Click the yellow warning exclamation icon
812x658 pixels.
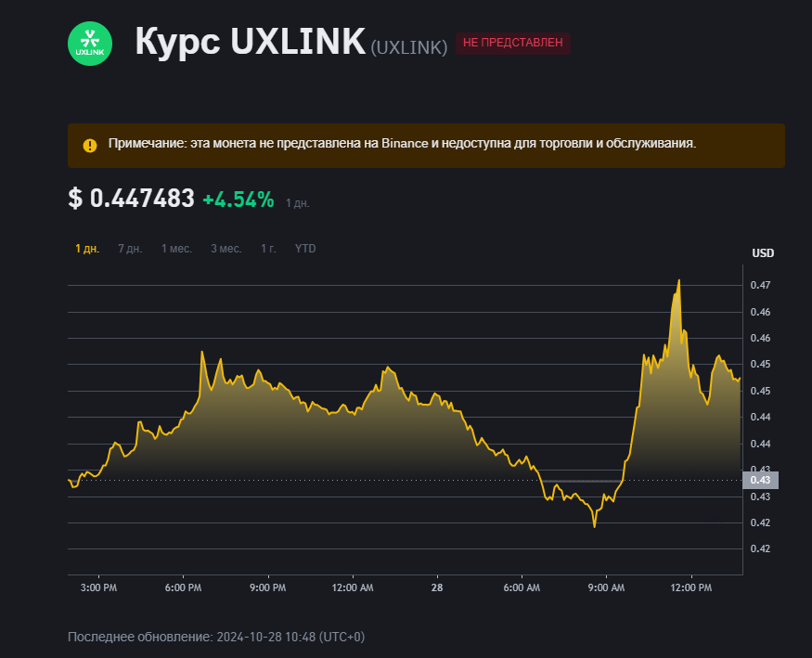pyautogui.click(x=90, y=146)
